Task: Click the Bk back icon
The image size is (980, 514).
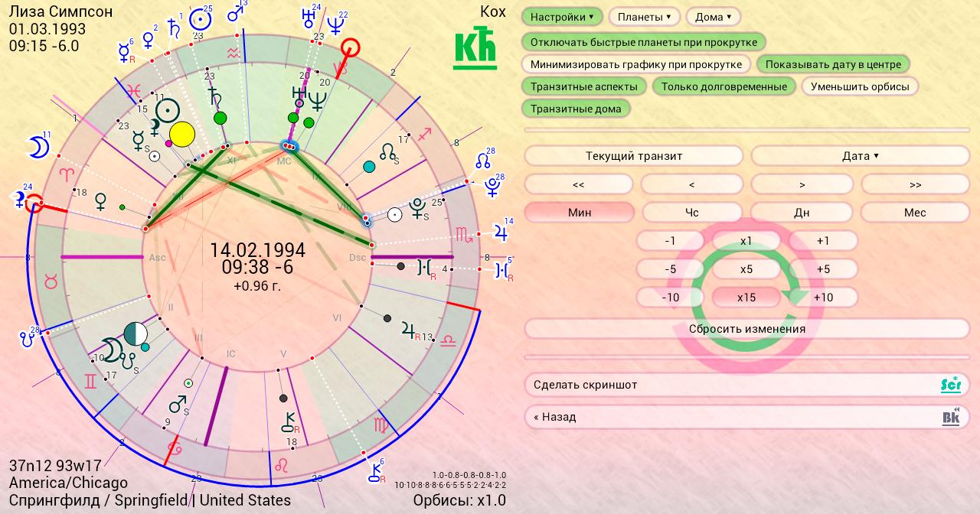Action: [x=950, y=417]
